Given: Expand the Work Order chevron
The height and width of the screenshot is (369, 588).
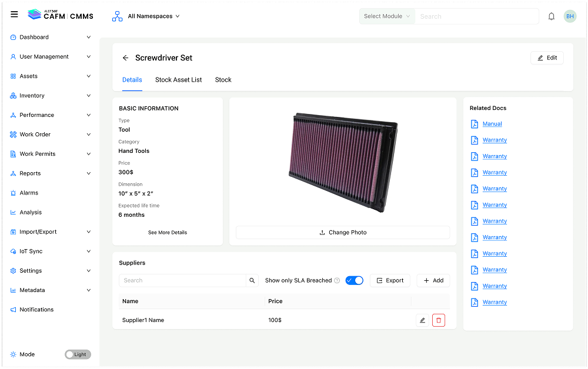Looking at the screenshot, I should coord(89,135).
